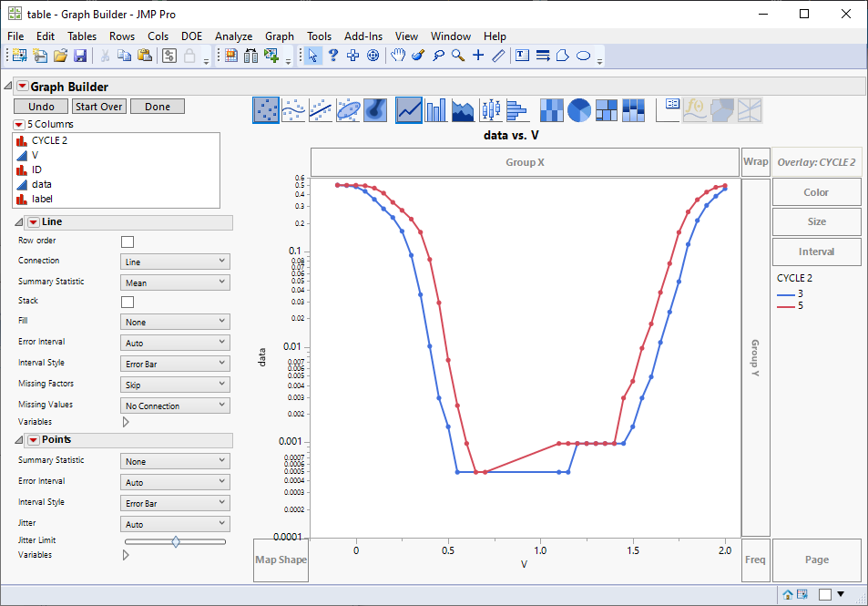Adjust the Jitter Limit slider handle
Screen dimensions: 868x606
(x=176, y=541)
